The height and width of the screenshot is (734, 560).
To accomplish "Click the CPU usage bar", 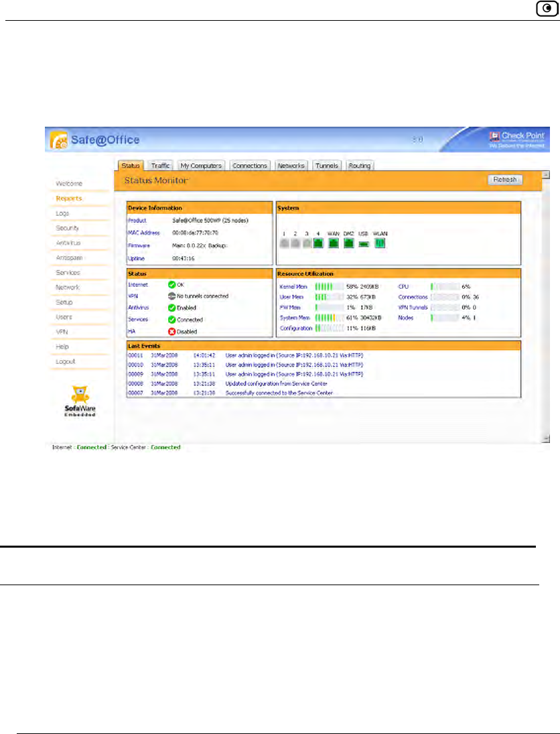I will point(445,286).
